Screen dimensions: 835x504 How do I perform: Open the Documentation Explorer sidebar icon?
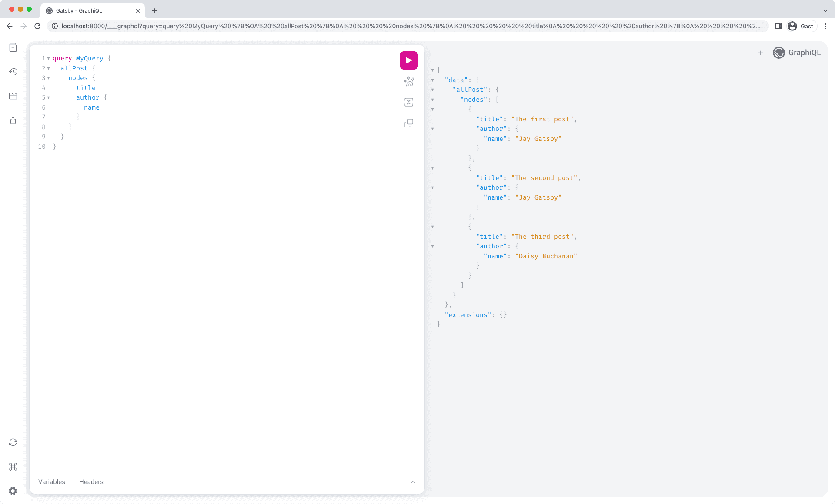pyautogui.click(x=13, y=47)
